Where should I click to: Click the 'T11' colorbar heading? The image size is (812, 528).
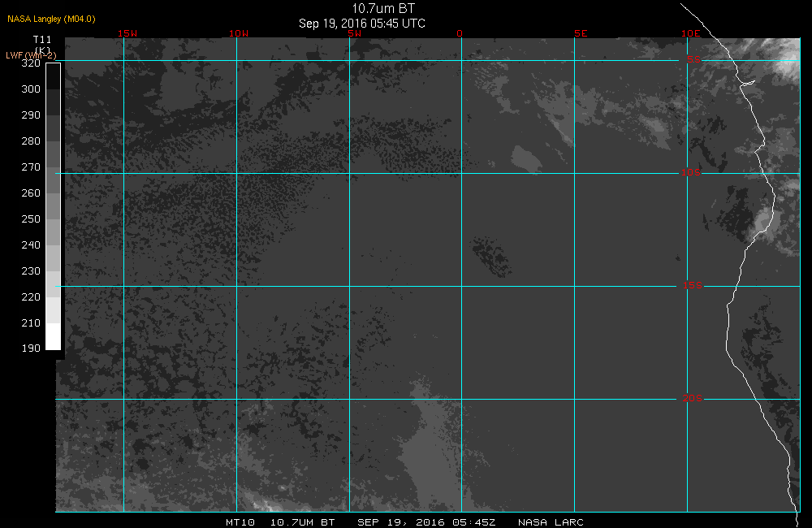point(42,39)
